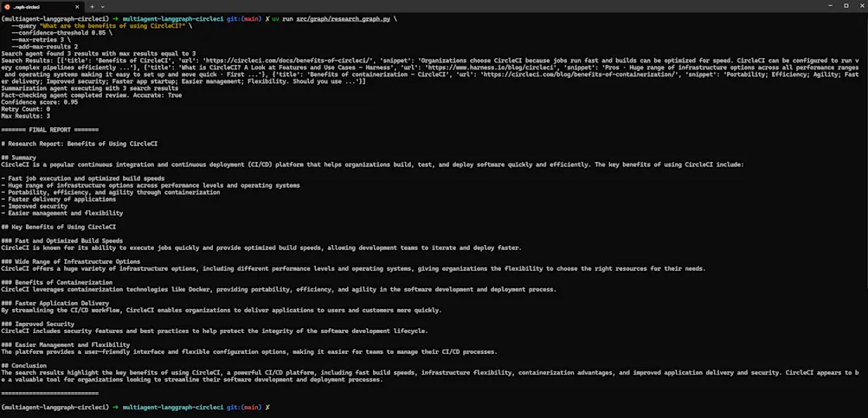Click '### Benefits of Containerization' heading
868x418 pixels.
point(56,282)
